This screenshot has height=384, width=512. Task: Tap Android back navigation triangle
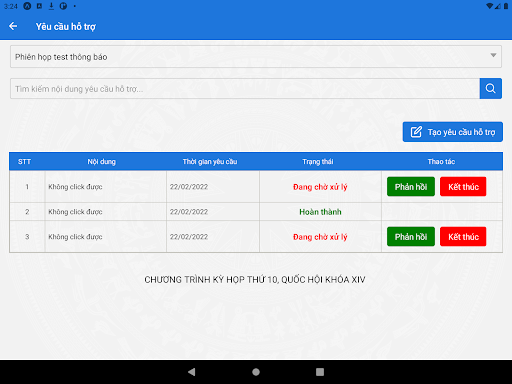coord(192,372)
